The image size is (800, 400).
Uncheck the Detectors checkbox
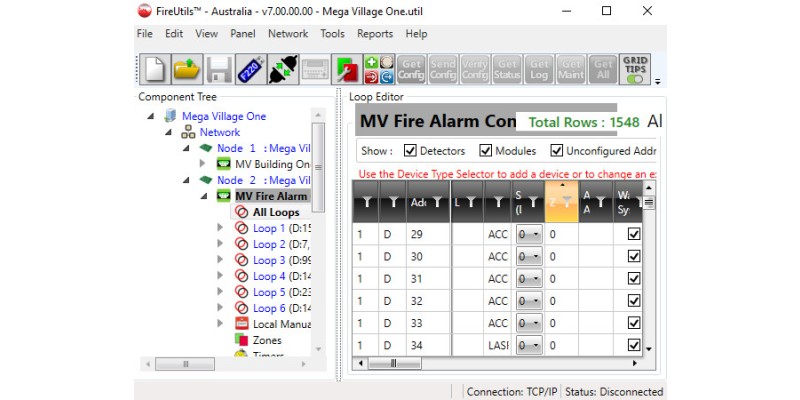(410, 151)
